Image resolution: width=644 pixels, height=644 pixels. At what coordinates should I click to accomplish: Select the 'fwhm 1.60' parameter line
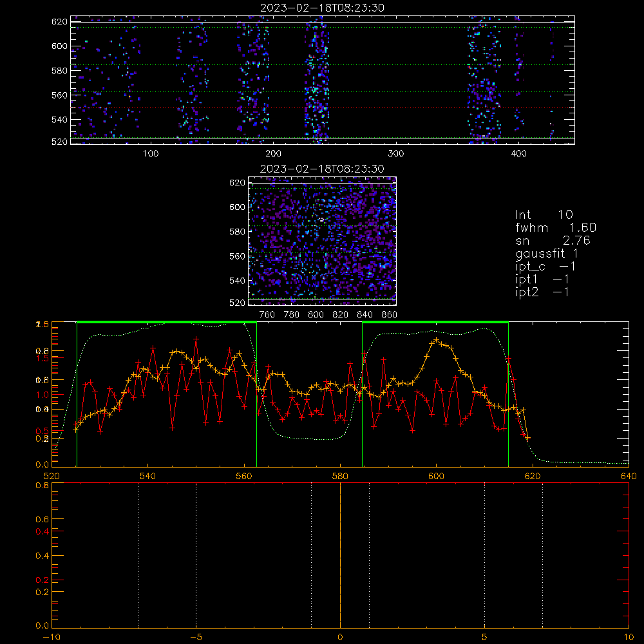click(x=556, y=227)
